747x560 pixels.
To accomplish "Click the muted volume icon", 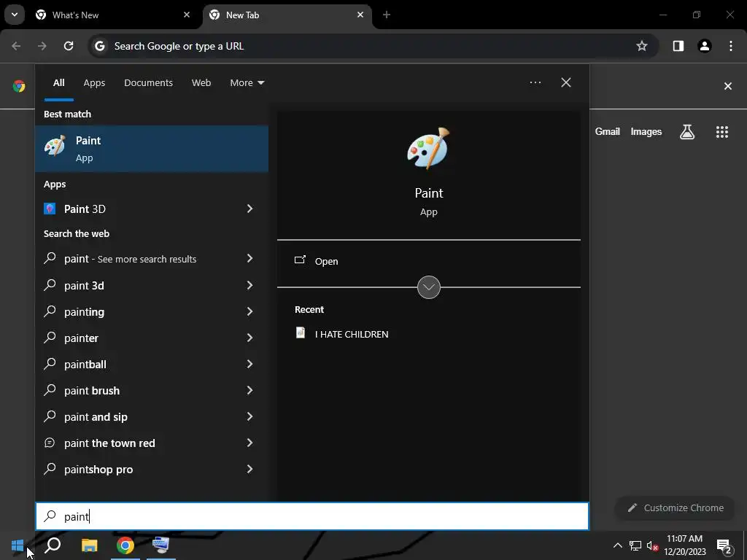I will 652,545.
